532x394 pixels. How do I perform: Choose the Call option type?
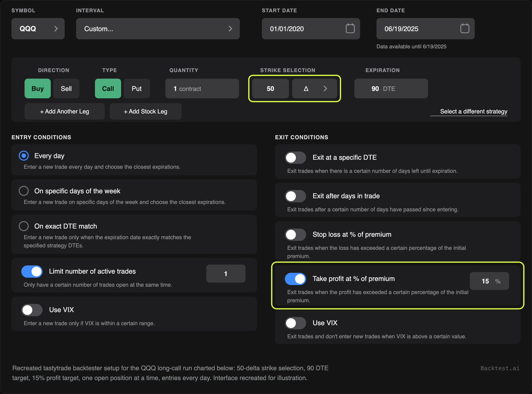pos(108,88)
